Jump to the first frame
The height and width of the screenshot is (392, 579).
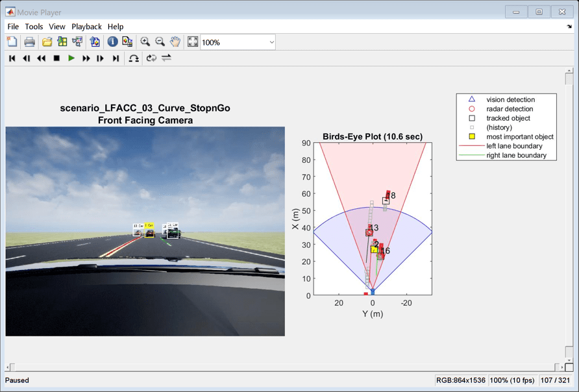(x=12, y=58)
